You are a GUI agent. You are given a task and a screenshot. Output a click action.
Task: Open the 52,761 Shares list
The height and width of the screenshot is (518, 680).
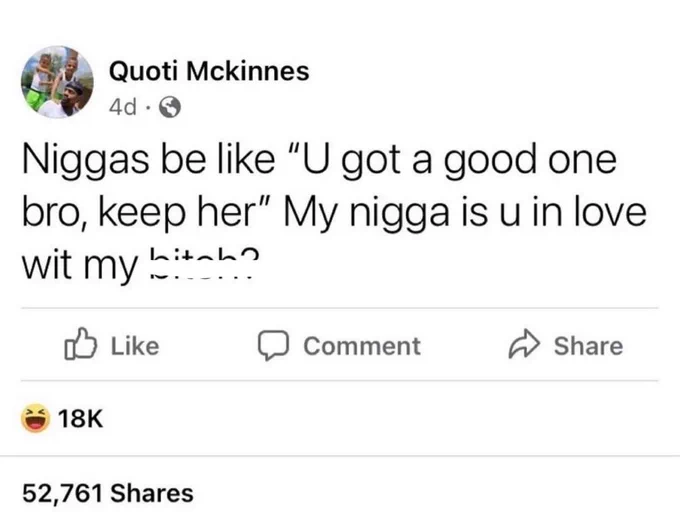pos(107,492)
